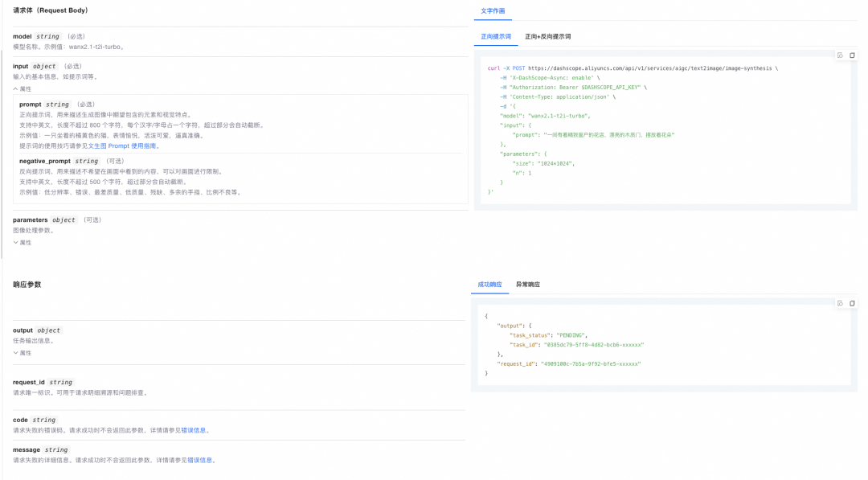Image resolution: width=868 pixels, height=480 pixels.
Task: Click the "task_status": "PENDING" line
Action: point(549,335)
